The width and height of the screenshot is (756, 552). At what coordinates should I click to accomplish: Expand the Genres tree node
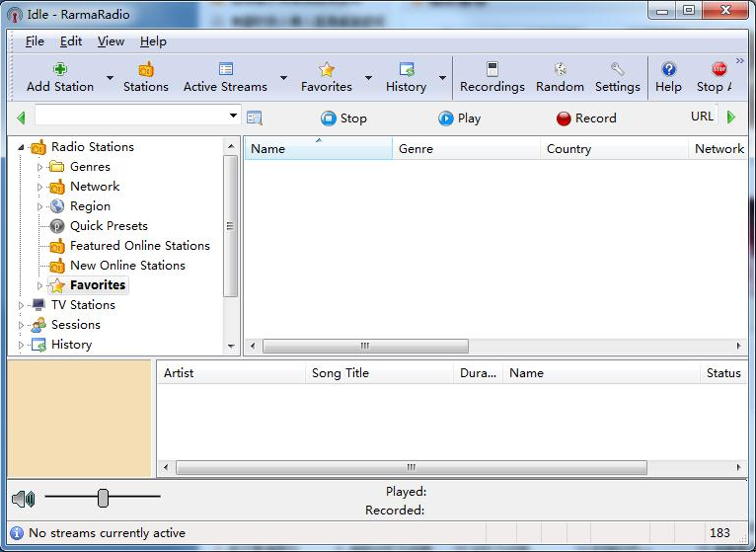point(40,167)
